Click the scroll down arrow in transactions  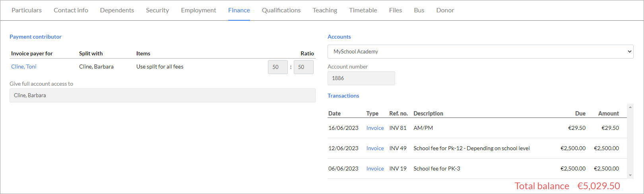(x=630, y=175)
